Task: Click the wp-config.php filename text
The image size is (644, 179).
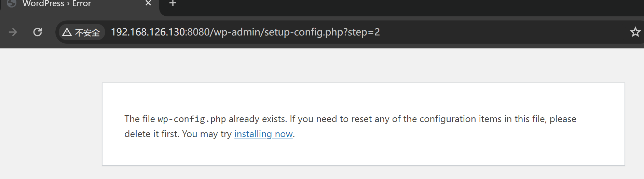Action: click(x=192, y=119)
